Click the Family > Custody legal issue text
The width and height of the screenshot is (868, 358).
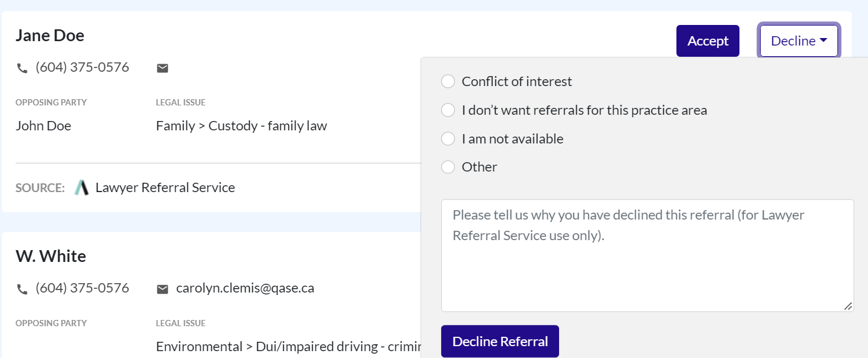coord(241,126)
